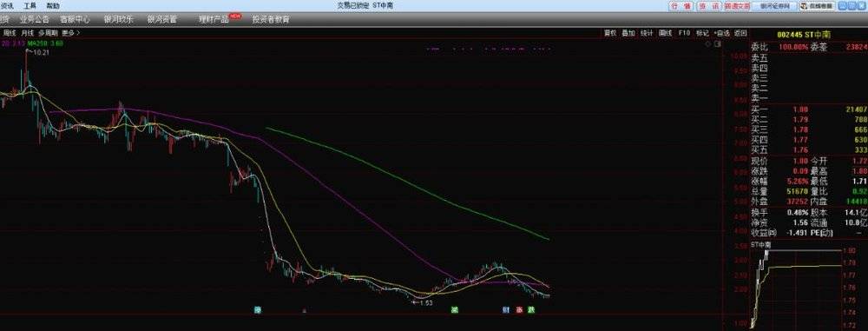Select the 多周期 multi-period view
868x331 pixels.
pyautogui.click(x=48, y=33)
